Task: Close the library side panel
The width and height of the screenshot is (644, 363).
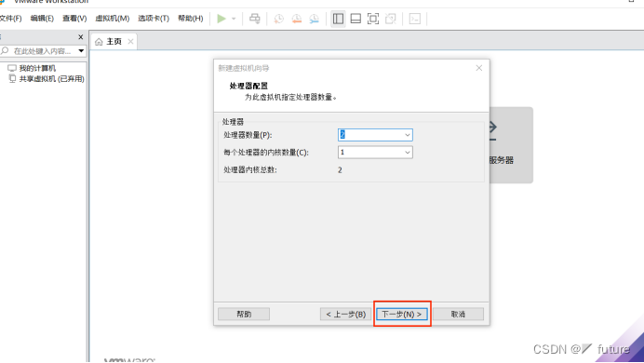Action: pyautogui.click(x=80, y=37)
